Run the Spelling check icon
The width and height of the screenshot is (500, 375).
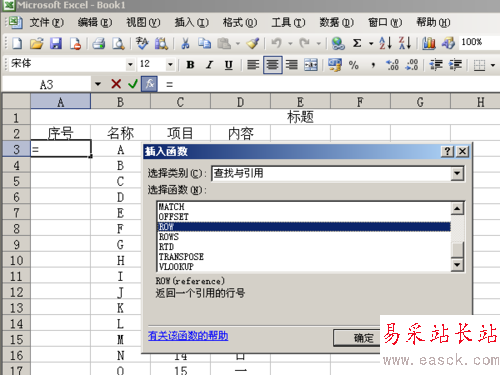142,43
